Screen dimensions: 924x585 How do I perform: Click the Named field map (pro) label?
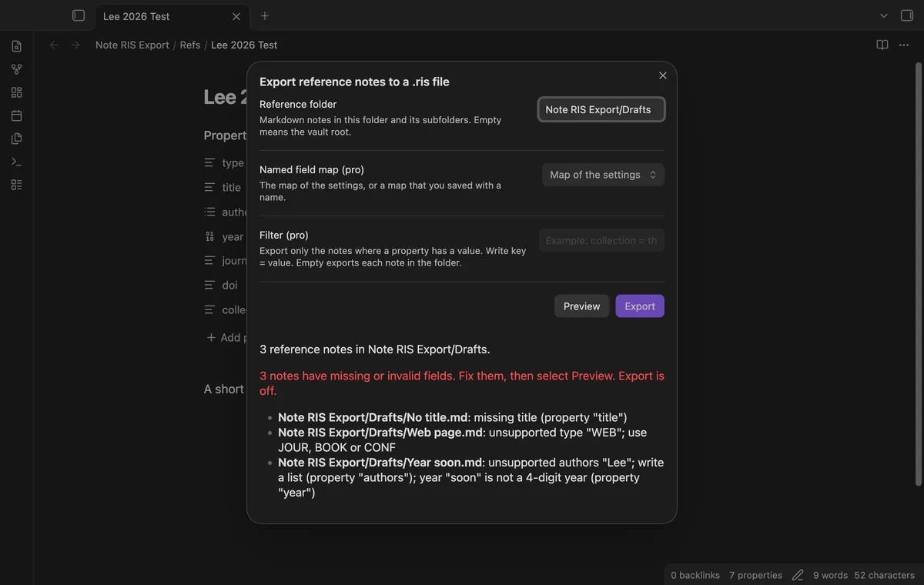312,169
